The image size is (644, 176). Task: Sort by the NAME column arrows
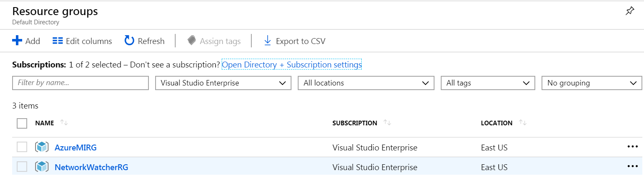coord(64,123)
